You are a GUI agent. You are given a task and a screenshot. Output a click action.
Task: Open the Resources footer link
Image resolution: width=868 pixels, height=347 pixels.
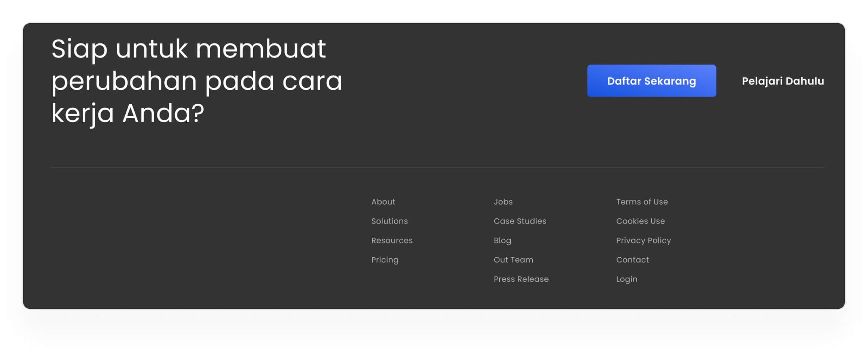point(392,240)
